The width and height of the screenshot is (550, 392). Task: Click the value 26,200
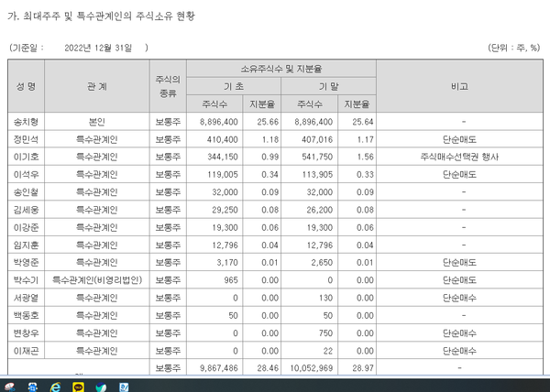point(320,210)
